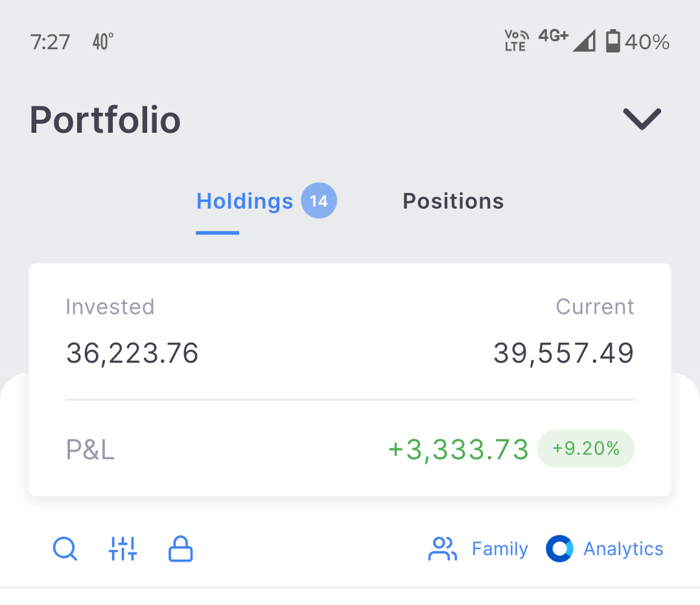Open the Analytics donut icon
Viewport: 700px width, 605px height.
559,549
